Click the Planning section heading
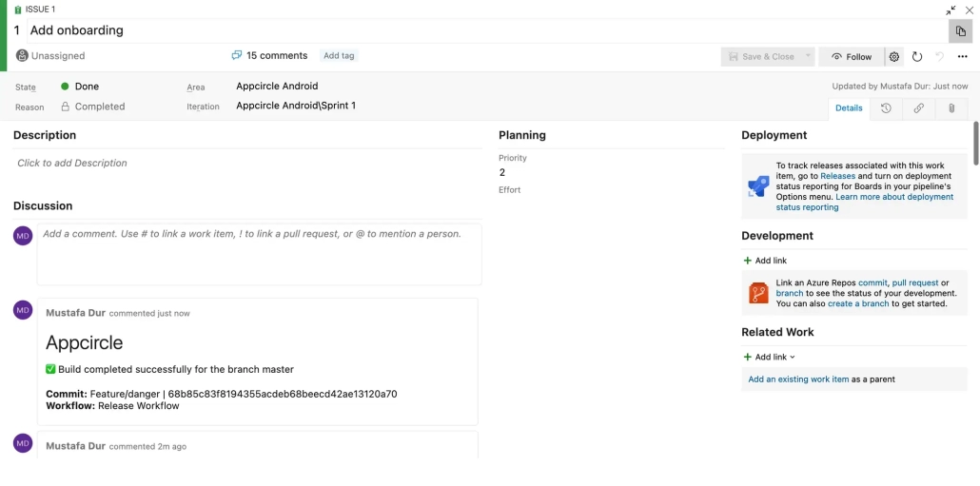980x486 pixels. pos(522,135)
